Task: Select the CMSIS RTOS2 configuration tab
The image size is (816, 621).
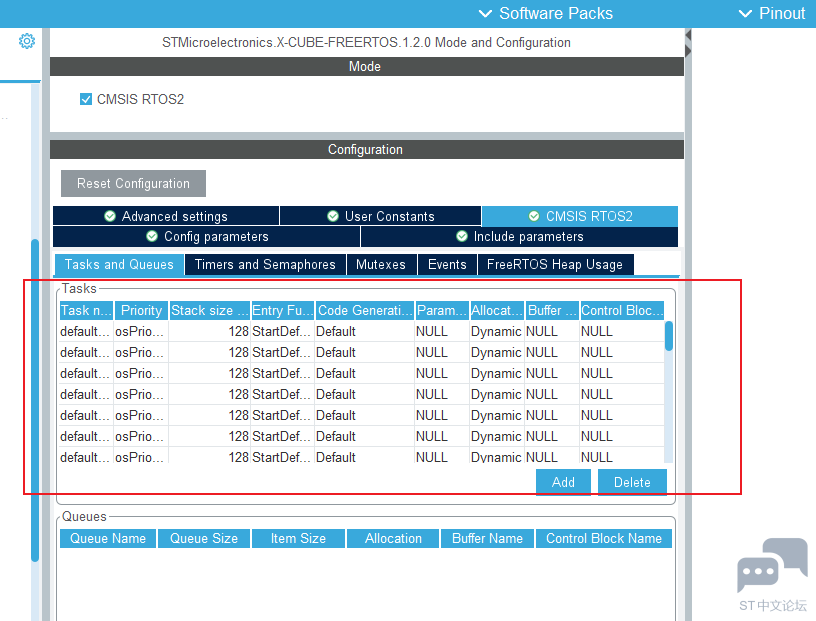Action: 580,216
